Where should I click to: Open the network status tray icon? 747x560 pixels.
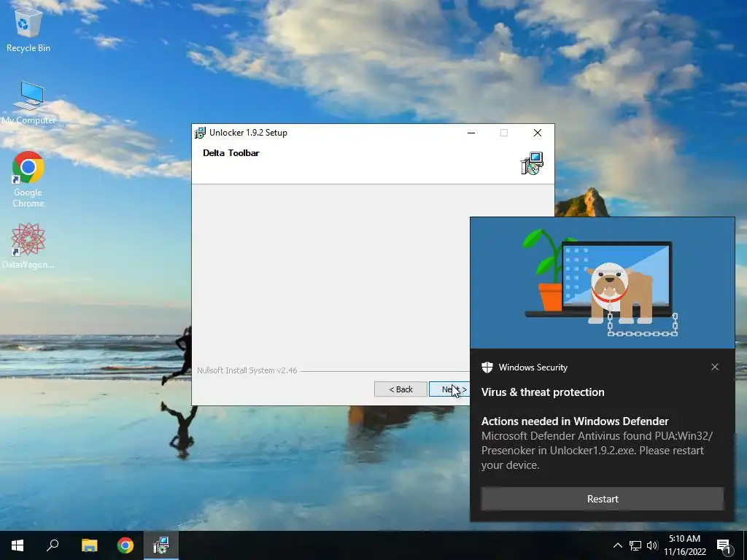coord(635,545)
